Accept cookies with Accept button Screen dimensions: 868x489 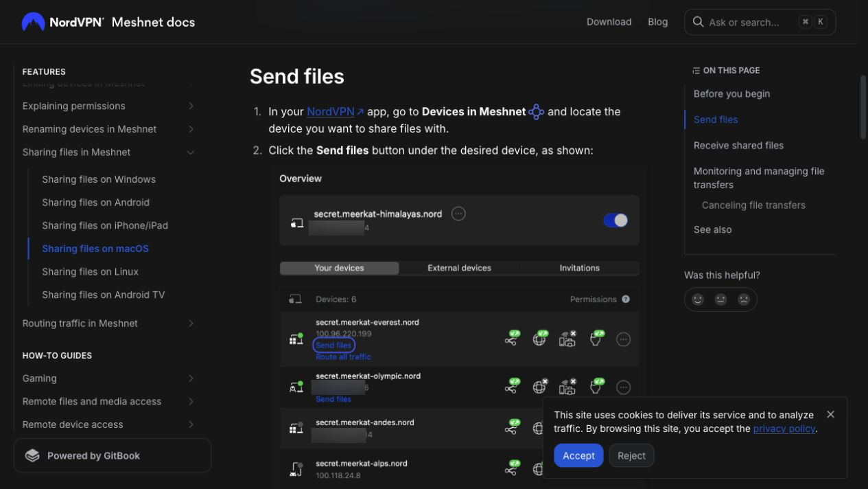(578, 455)
